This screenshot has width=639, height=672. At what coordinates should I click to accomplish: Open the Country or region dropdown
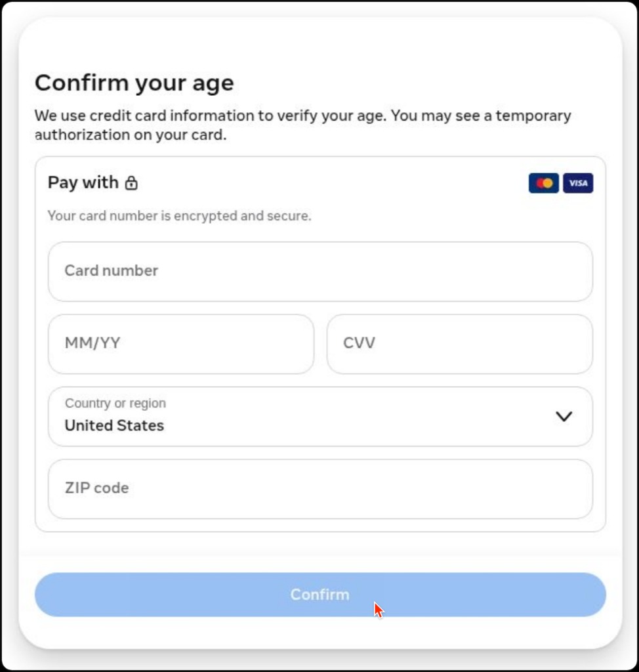[x=320, y=417]
